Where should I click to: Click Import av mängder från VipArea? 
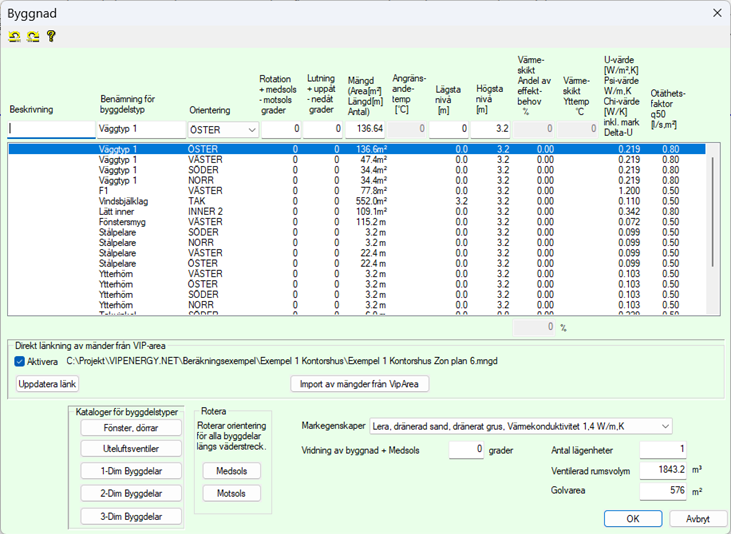pyautogui.click(x=359, y=384)
